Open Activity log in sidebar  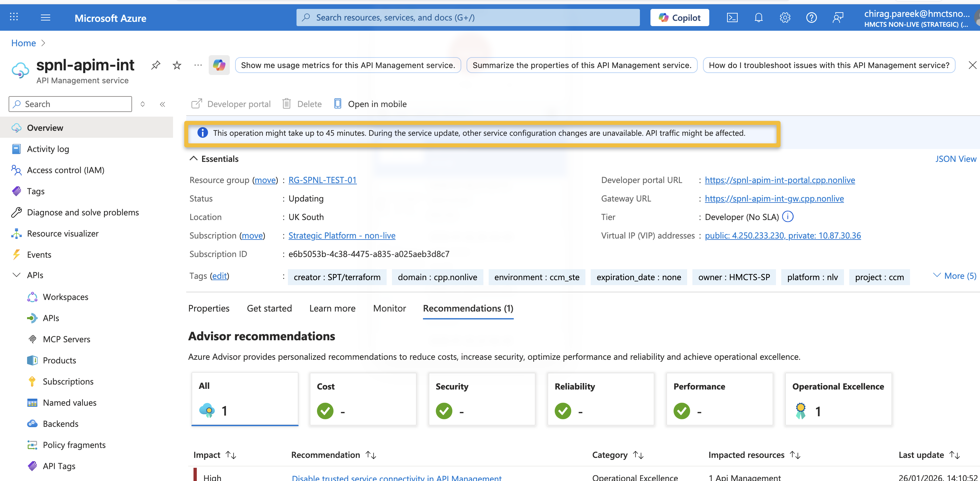(x=48, y=149)
